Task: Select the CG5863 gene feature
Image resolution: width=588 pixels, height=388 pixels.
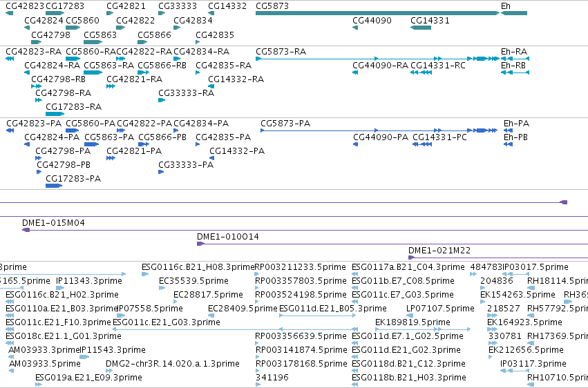Action: pyautogui.click(x=93, y=42)
